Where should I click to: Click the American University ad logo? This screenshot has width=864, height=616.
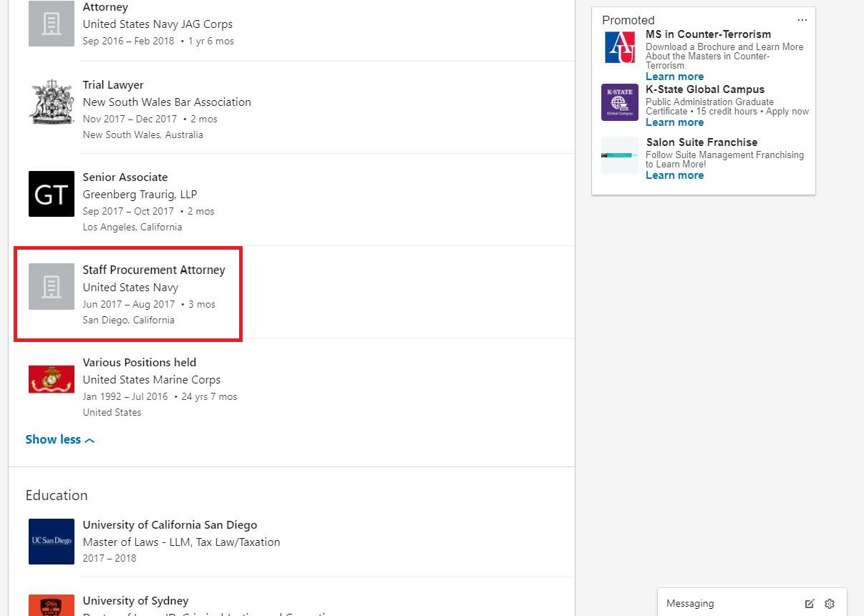point(619,47)
